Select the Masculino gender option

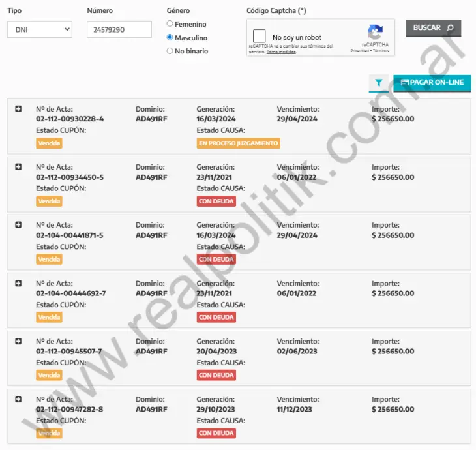(170, 38)
